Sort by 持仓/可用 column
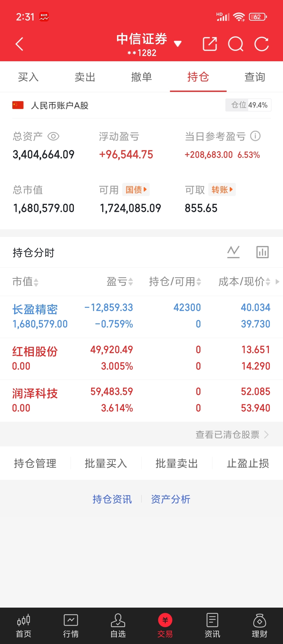The height and width of the screenshot is (644, 283). (175, 282)
